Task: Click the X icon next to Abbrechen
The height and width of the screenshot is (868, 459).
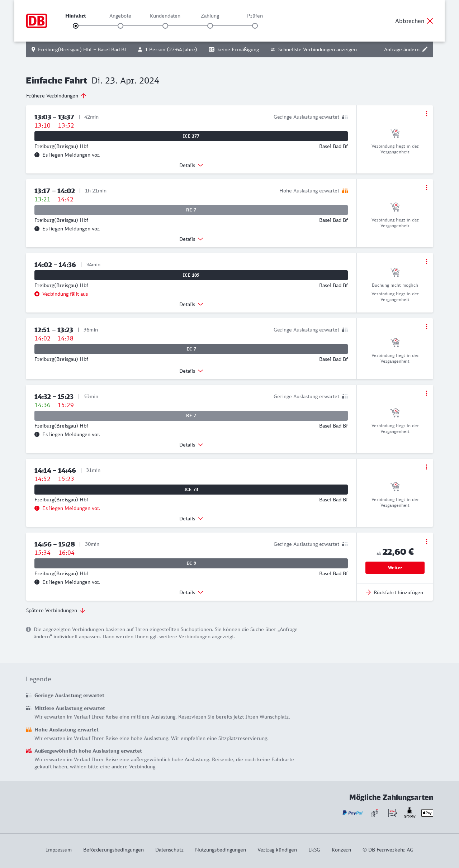Action: click(430, 21)
